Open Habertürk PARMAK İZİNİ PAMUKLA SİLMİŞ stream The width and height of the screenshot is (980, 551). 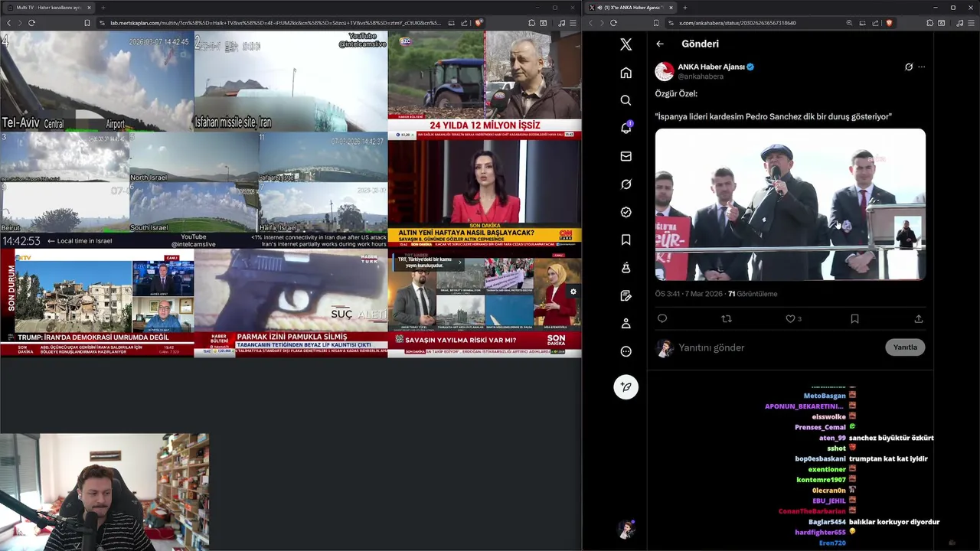(x=290, y=303)
